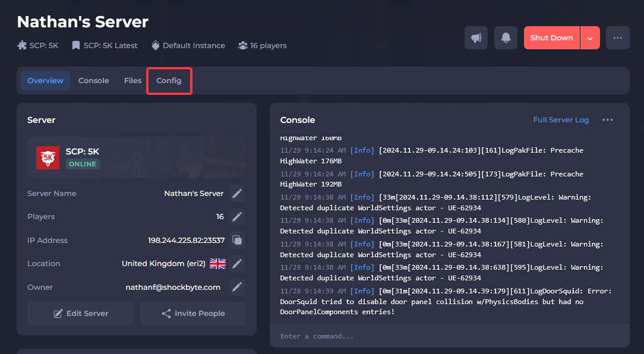Open the Console panel ellipsis menu
The height and width of the screenshot is (354, 644).
pyautogui.click(x=607, y=120)
